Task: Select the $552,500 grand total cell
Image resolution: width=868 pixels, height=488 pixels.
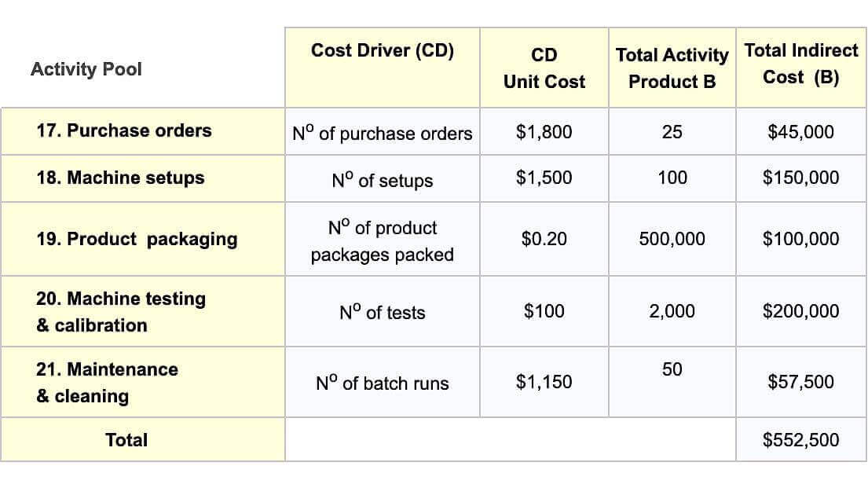Action: click(x=800, y=440)
